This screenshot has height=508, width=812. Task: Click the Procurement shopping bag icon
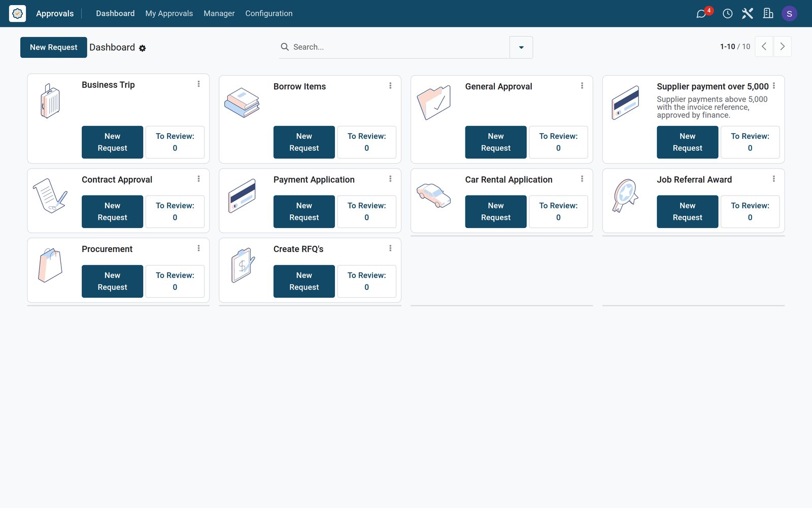tap(50, 265)
